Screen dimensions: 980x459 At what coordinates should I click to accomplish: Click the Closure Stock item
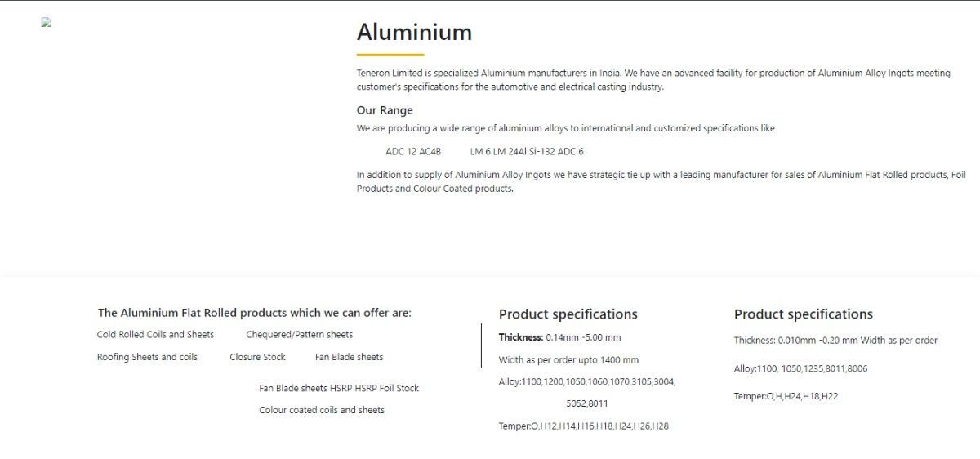click(257, 357)
